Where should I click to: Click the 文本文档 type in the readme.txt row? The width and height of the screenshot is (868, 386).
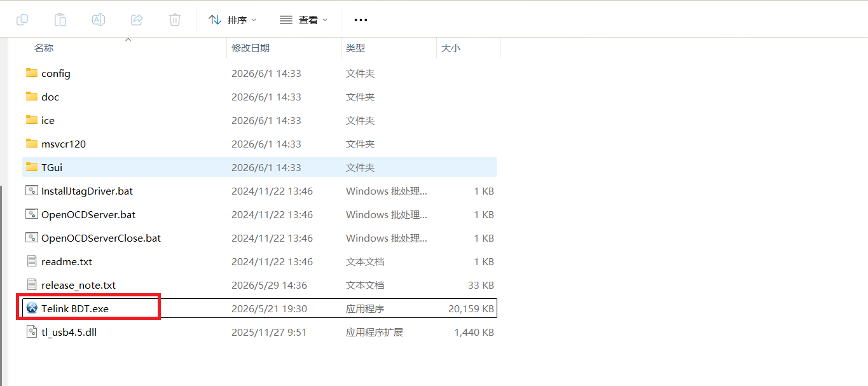365,262
